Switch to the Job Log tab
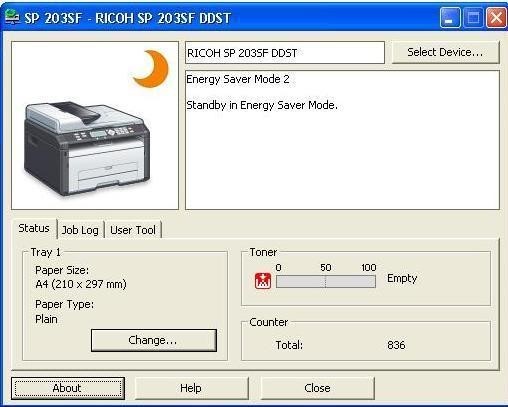Screen dimensions: 508x407 80,230
